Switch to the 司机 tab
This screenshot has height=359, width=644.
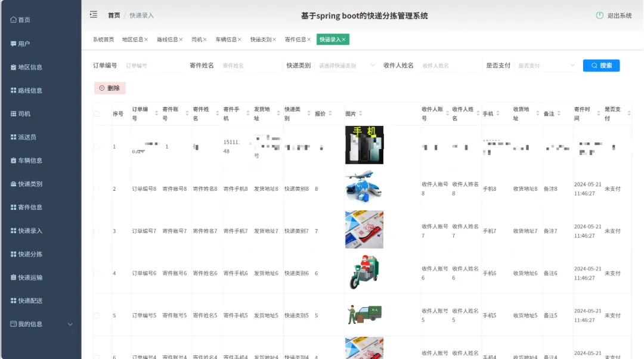click(197, 39)
